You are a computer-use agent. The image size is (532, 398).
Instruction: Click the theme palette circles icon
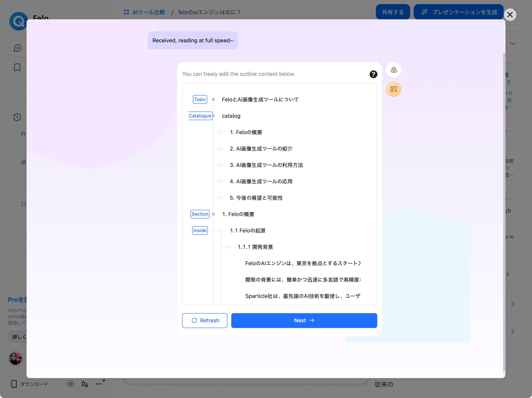click(393, 70)
